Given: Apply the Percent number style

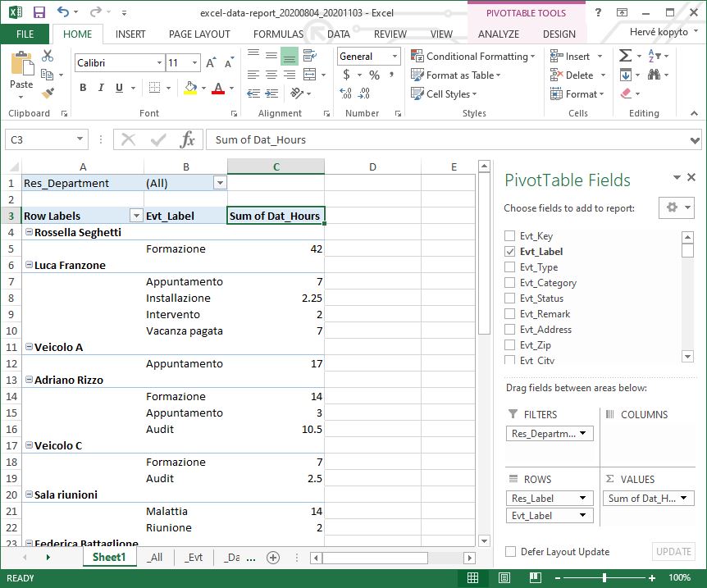Looking at the screenshot, I should click(x=372, y=75).
